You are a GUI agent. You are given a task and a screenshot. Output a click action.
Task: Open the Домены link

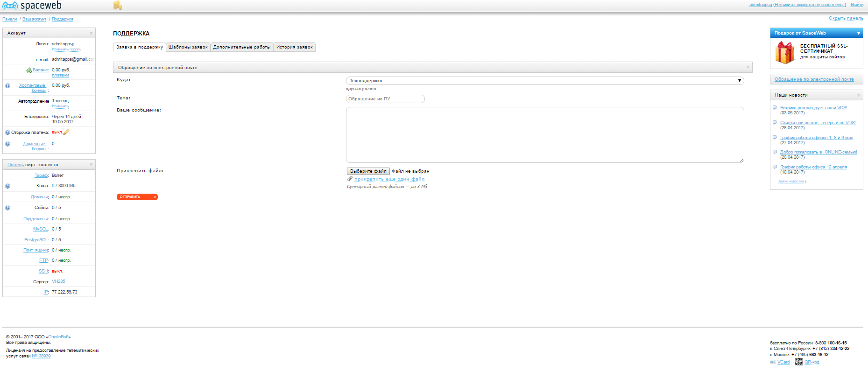tap(40, 197)
